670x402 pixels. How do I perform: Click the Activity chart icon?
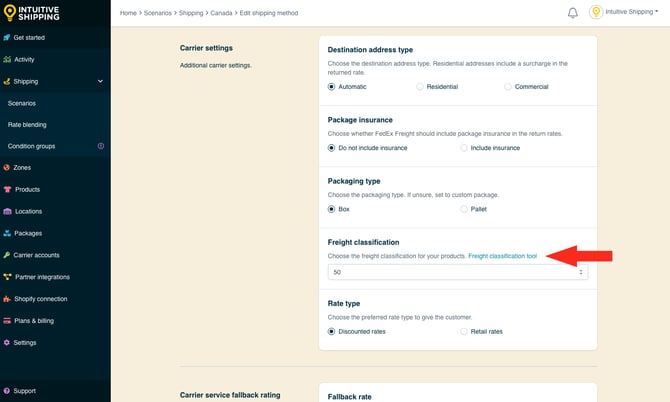[x=7, y=59]
